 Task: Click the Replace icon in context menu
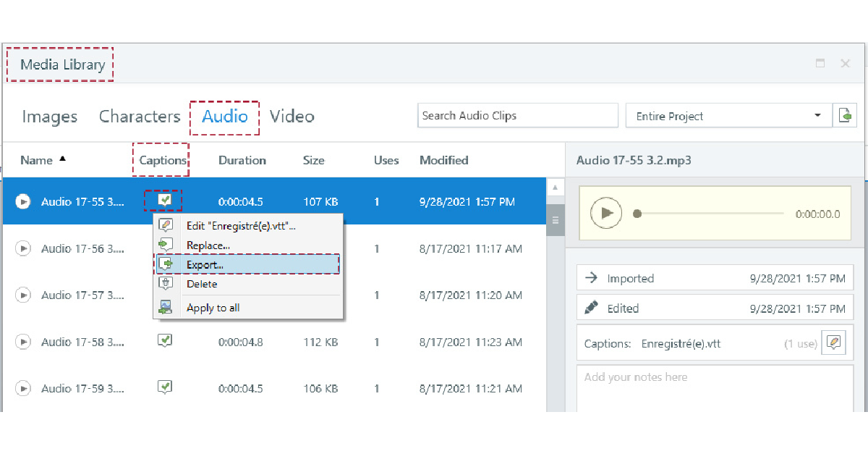(x=166, y=245)
